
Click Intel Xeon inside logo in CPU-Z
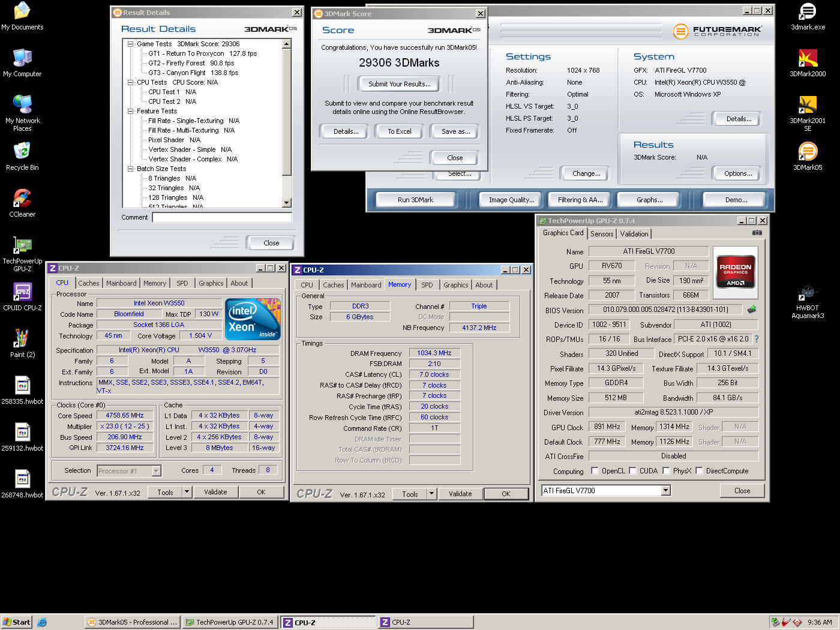click(x=253, y=319)
